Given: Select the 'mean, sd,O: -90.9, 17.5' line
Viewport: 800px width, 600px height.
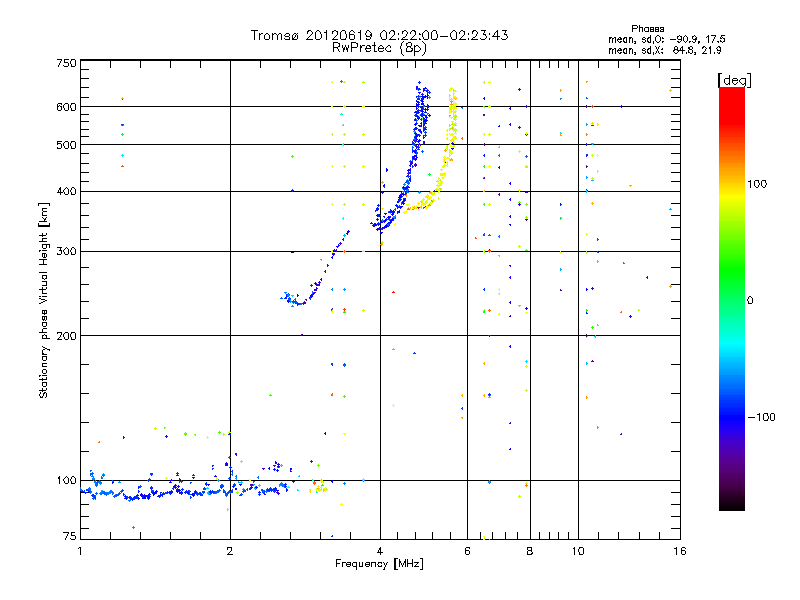Looking at the screenshot, I should click(666, 39).
